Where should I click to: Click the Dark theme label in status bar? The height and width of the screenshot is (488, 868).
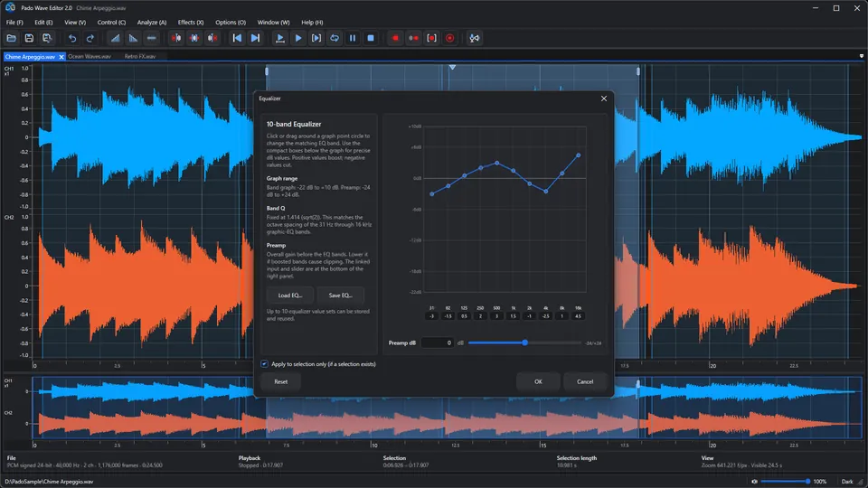(847, 482)
